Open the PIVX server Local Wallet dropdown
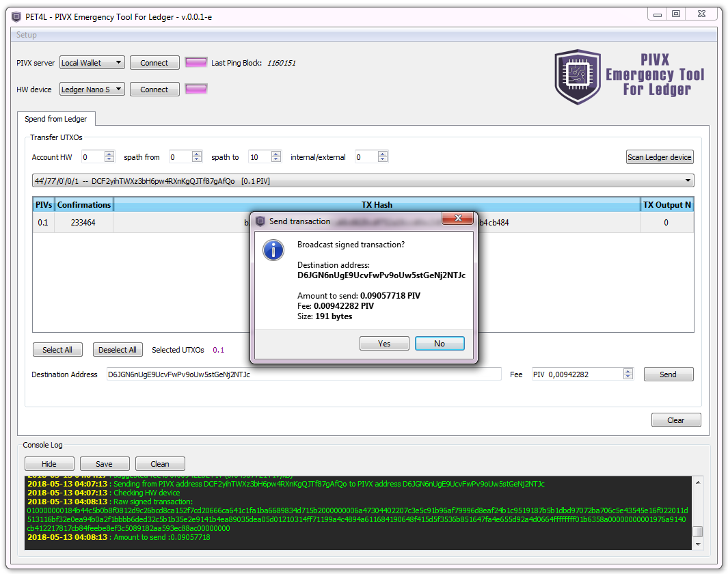This screenshot has height=574, width=728. point(92,63)
